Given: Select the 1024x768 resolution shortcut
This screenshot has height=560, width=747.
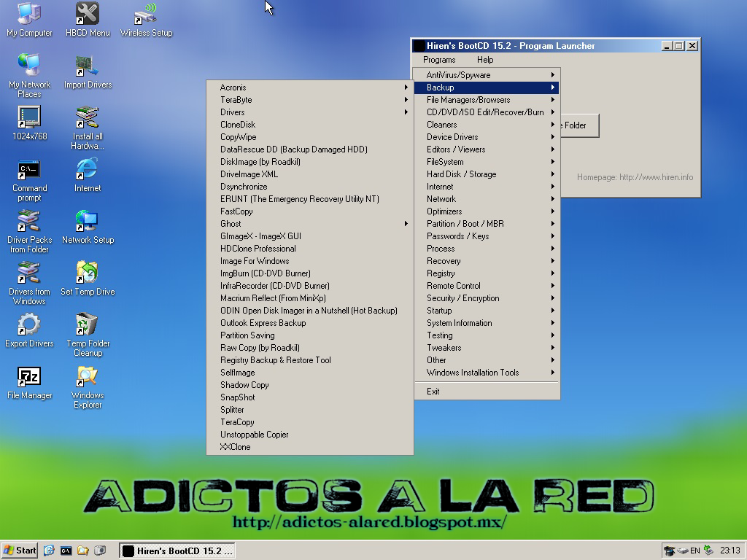Looking at the screenshot, I should tap(29, 123).
